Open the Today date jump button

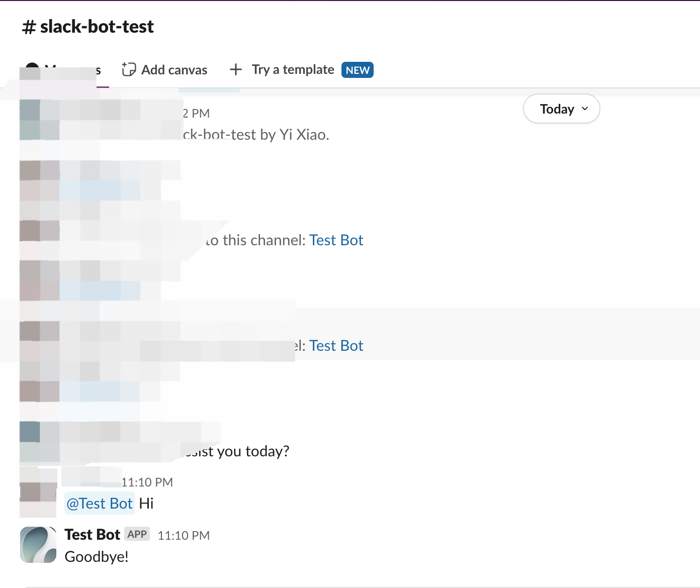tap(557, 109)
